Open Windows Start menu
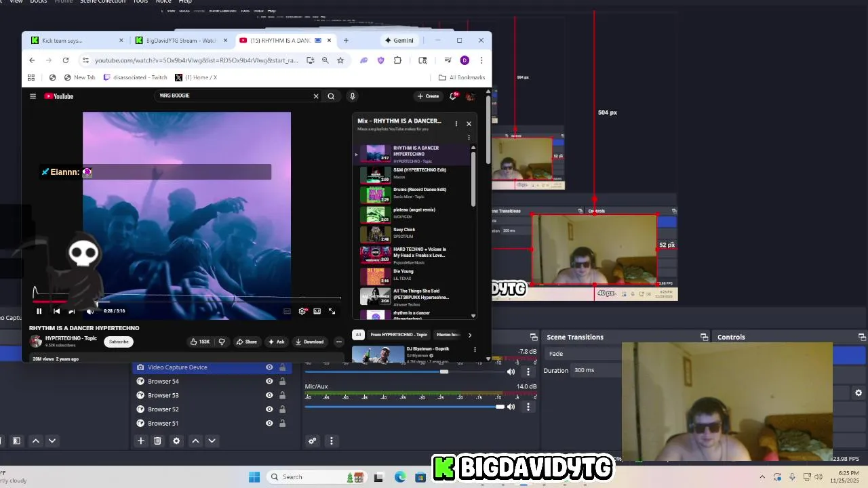Image resolution: width=868 pixels, height=488 pixels. (x=254, y=477)
